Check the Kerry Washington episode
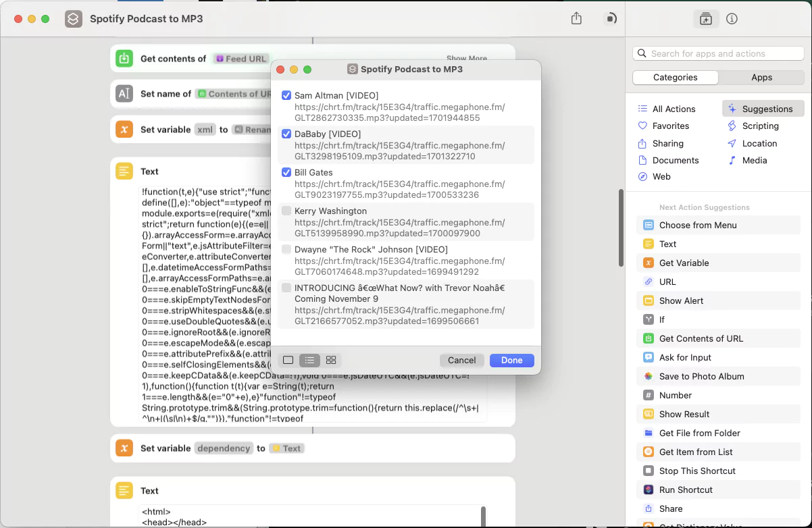 click(286, 211)
